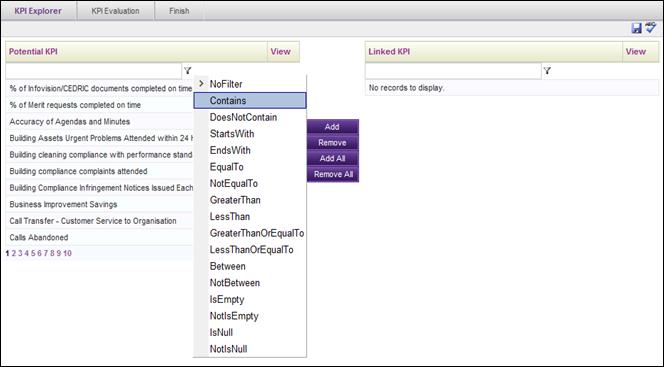Go to page 10 of results

coord(67,253)
